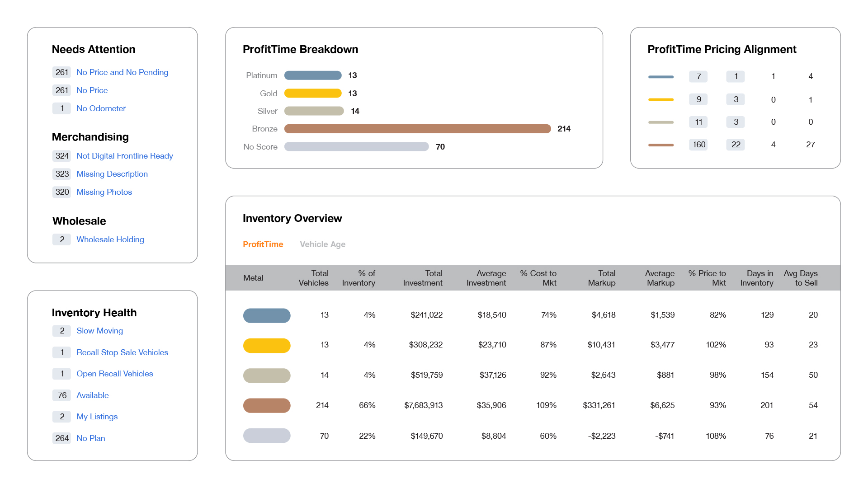Image resolution: width=868 pixels, height=488 pixels.
Task: Click the Gold metal swatch in inventory table
Action: click(x=267, y=345)
